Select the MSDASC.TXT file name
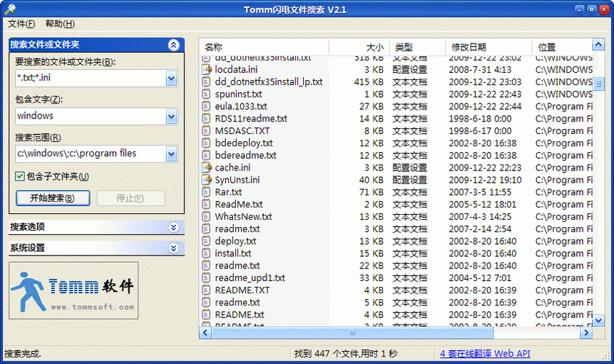 click(x=242, y=131)
